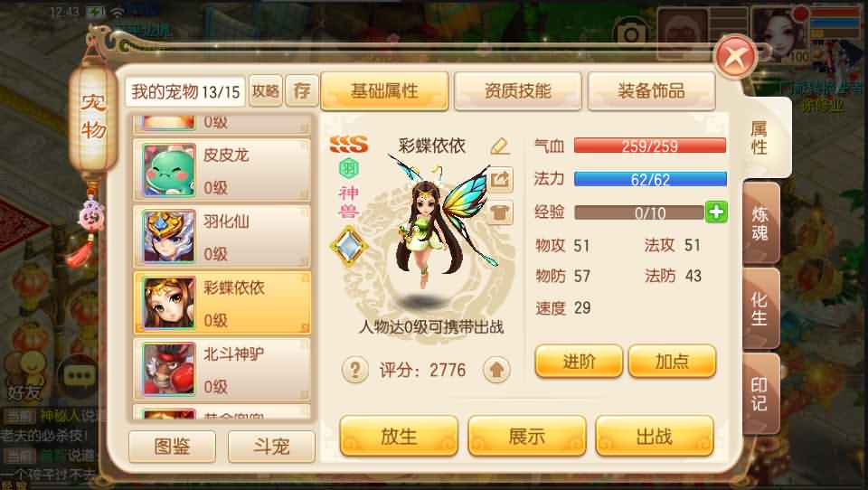This screenshot has width=868, height=490.
Task: Select 北斗神驴 from the pet list
Action: pyautogui.click(x=222, y=369)
